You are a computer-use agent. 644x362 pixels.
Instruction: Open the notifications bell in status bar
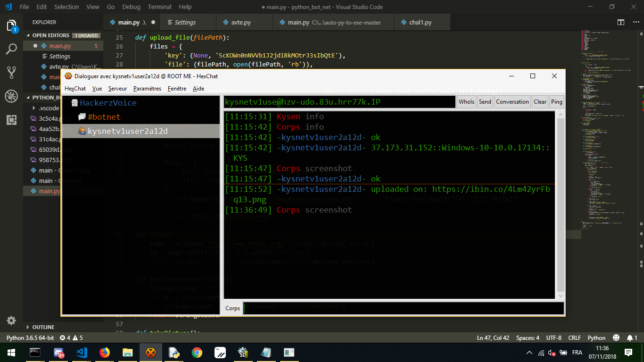tap(632, 338)
